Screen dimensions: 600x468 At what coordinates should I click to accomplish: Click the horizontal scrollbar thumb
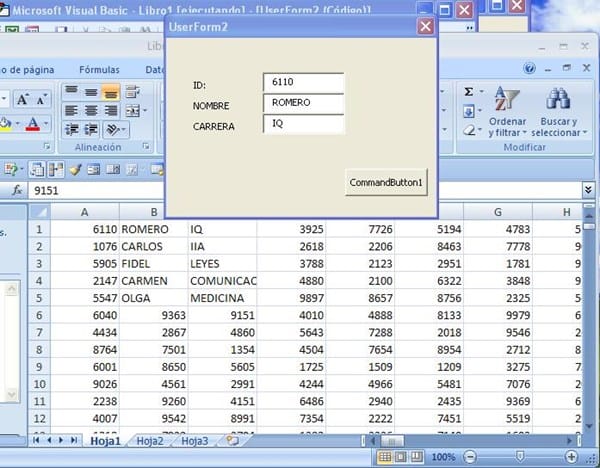(x=391, y=441)
